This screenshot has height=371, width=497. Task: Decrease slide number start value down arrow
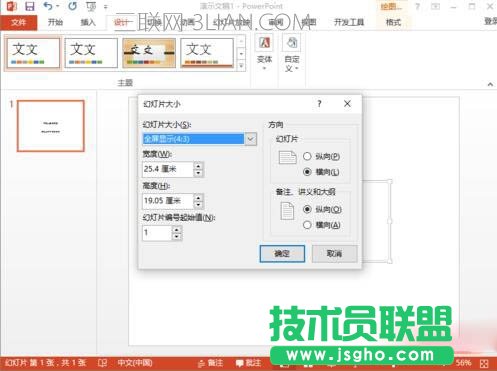coord(177,237)
